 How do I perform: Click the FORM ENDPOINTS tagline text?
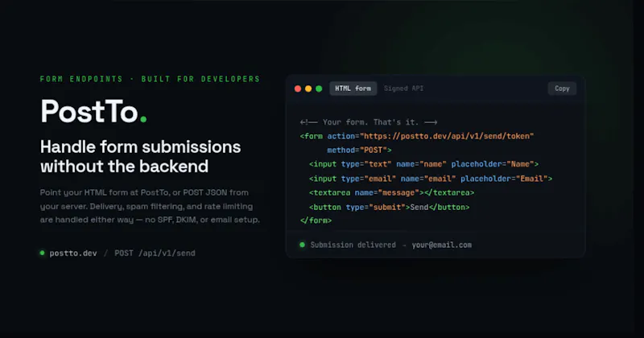150,79
